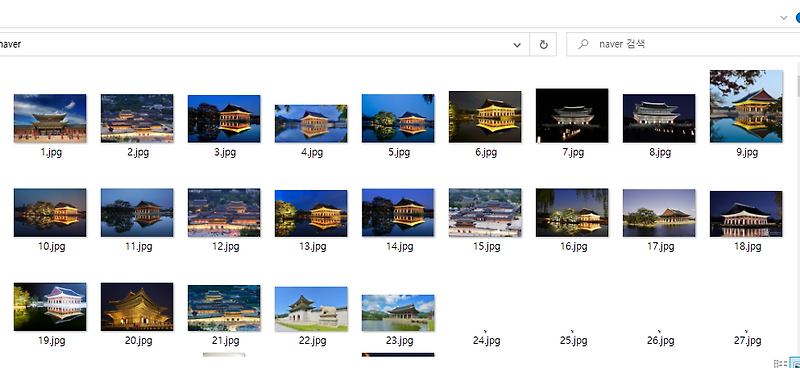Select thumbnail of 7.jpg
The image size is (800, 368).
tap(572, 116)
